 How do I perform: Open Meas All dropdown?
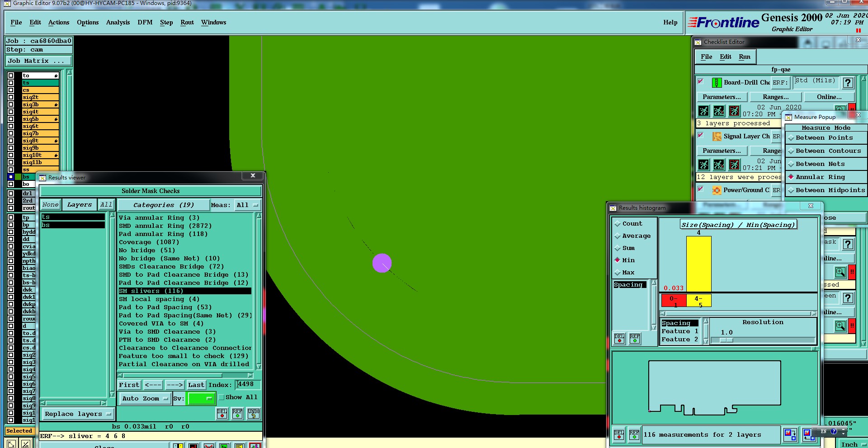pyautogui.click(x=247, y=205)
